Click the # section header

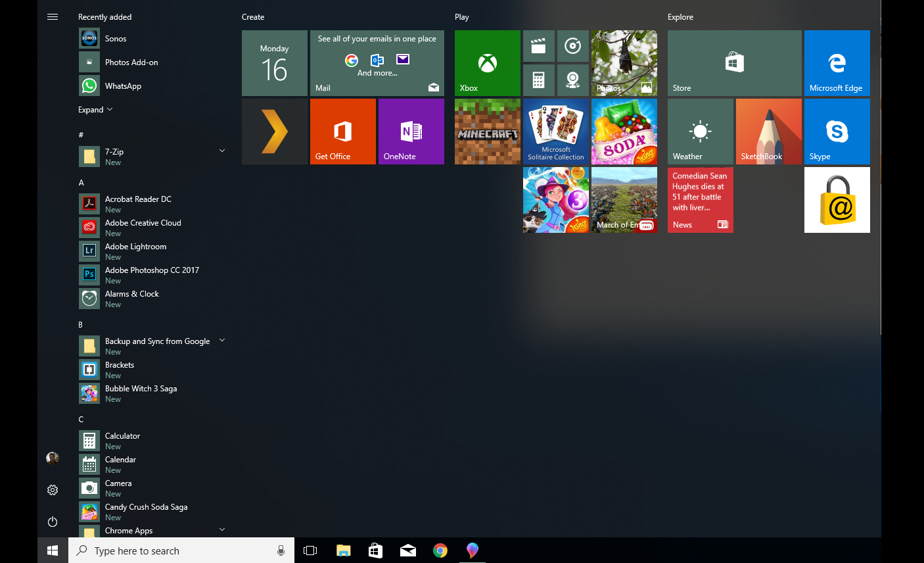(x=81, y=135)
